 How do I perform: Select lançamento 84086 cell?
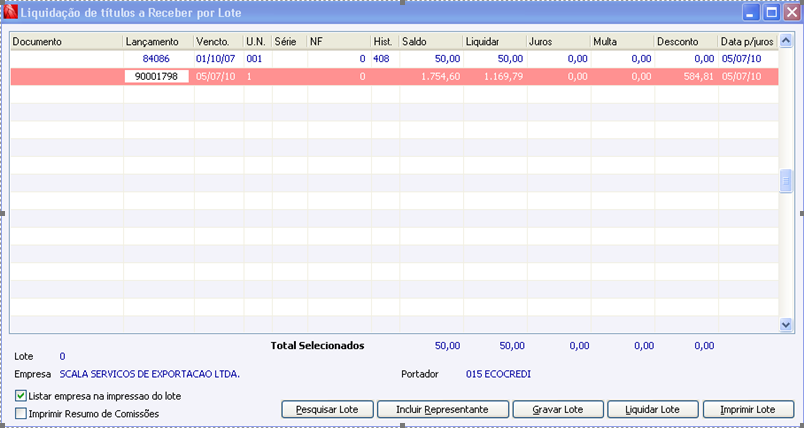point(156,59)
